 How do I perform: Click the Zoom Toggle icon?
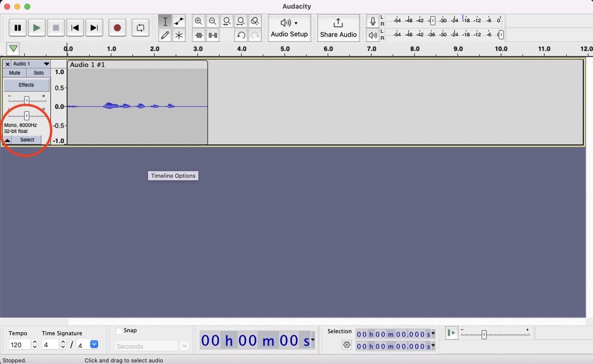pos(255,21)
